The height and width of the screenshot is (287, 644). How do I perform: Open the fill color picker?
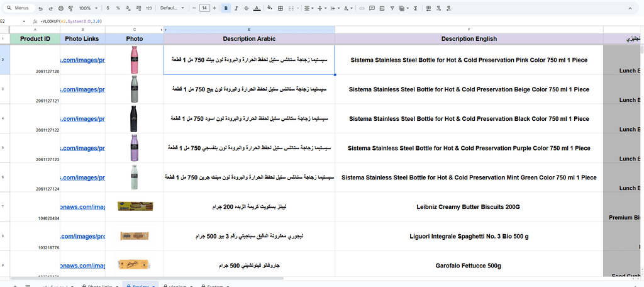point(269,8)
